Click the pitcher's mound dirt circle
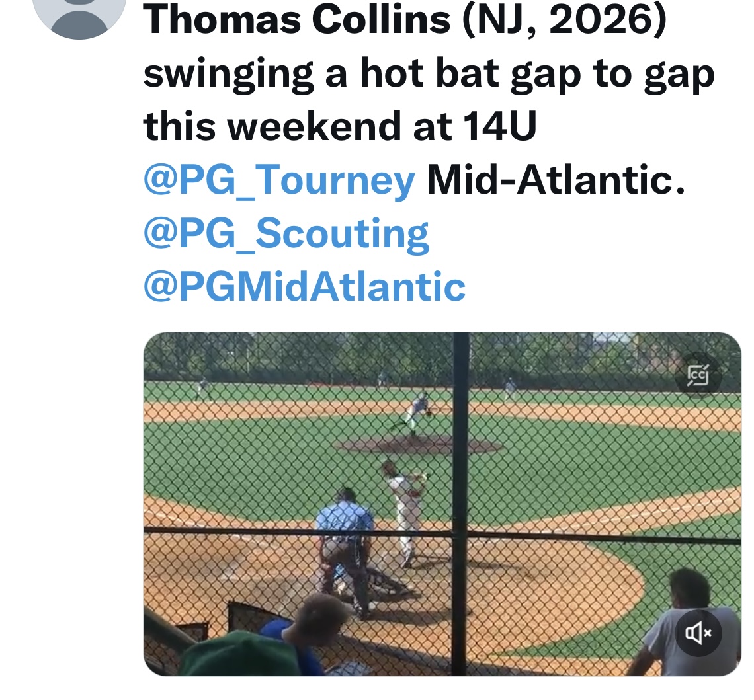Image resolution: width=754 pixels, height=700 pixels. pos(419,444)
